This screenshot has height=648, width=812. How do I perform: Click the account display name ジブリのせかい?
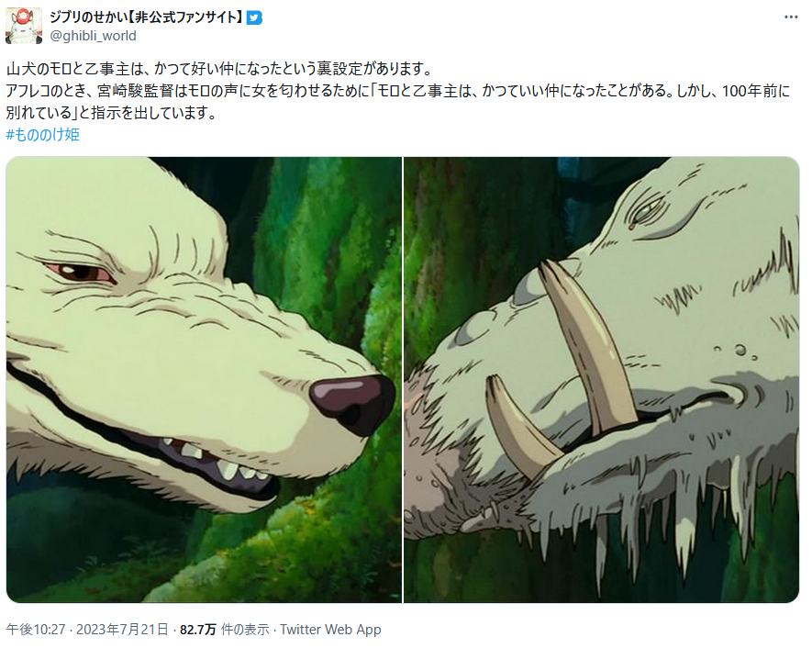146,17
